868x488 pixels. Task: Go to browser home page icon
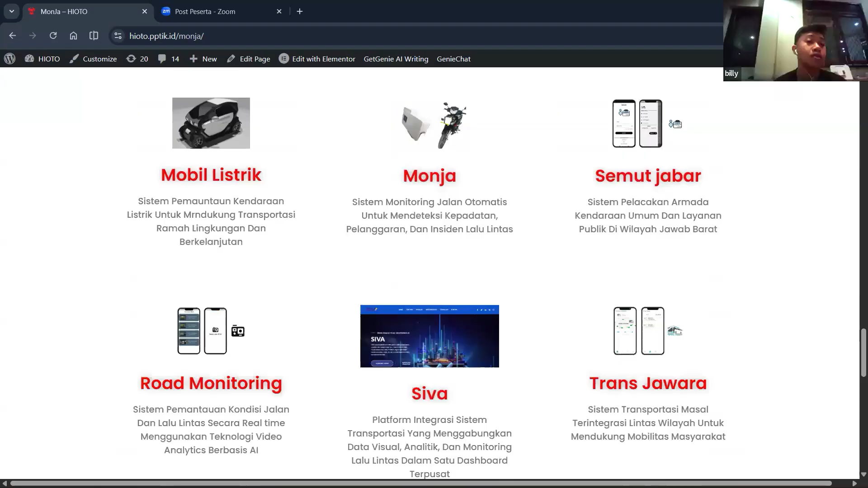pyautogui.click(x=73, y=36)
